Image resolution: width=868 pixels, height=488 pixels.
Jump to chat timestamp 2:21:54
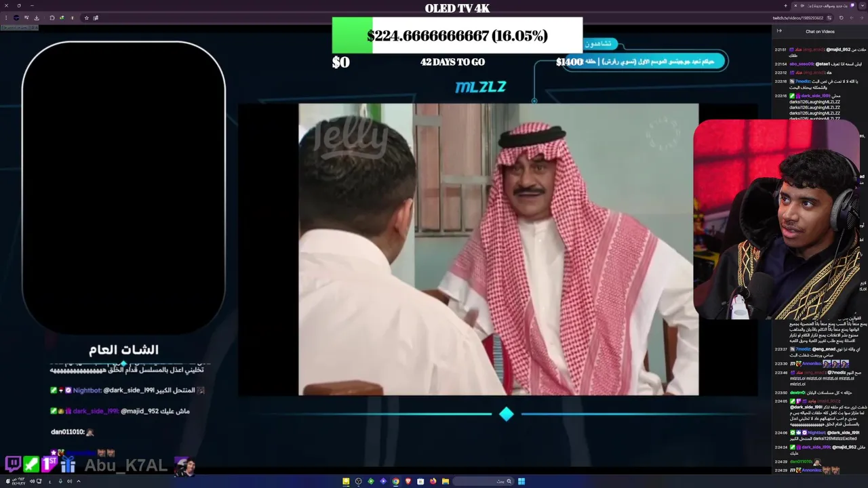[x=781, y=64]
